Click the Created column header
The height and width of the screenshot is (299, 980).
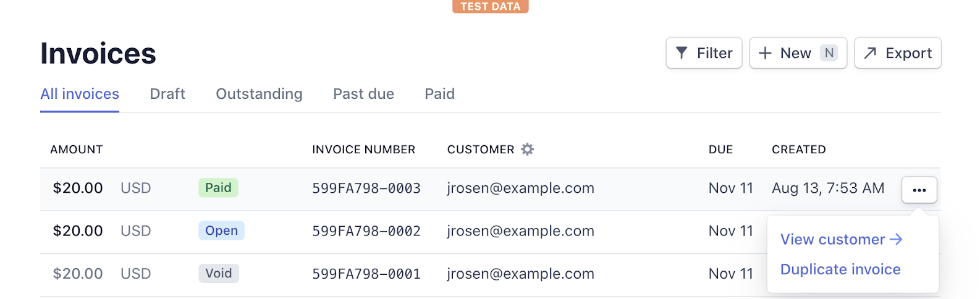point(798,149)
